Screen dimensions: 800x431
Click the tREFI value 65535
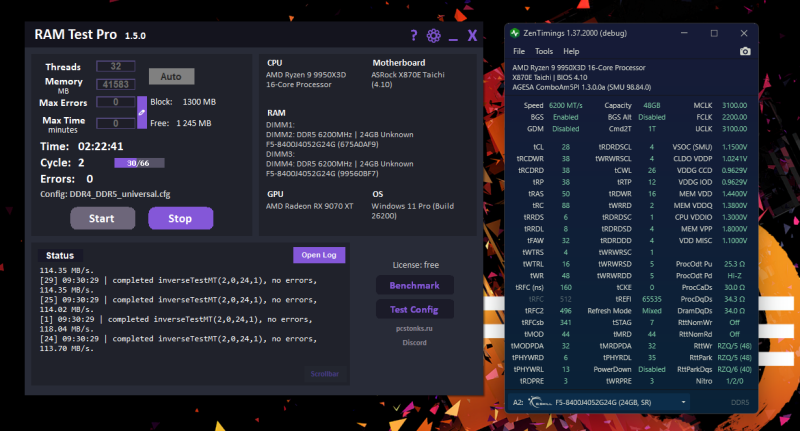(x=652, y=299)
